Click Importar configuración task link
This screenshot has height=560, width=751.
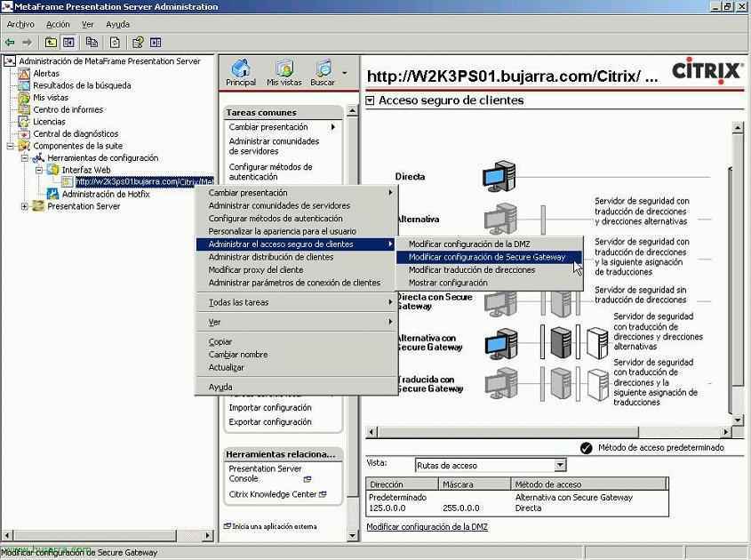point(270,408)
